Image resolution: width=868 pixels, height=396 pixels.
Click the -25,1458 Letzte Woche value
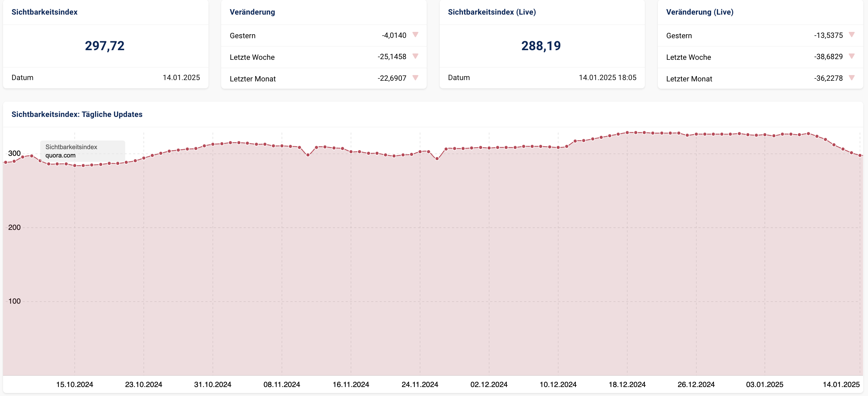tap(391, 56)
